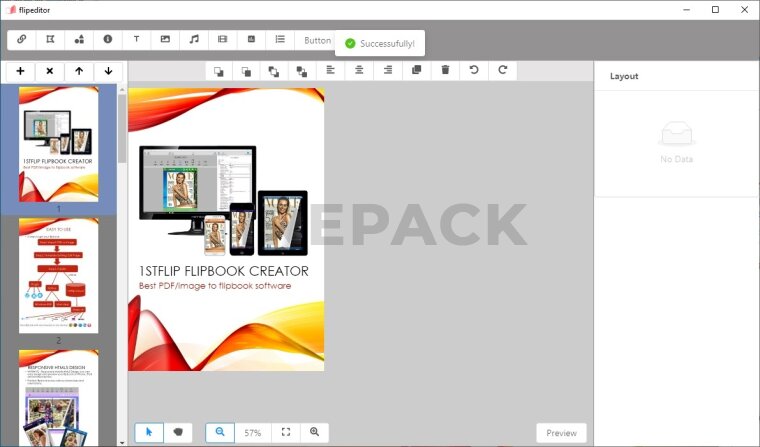Image resolution: width=760 pixels, height=447 pixels.
Task: Add a new page with plus button
Action: (x=20, y=72)
